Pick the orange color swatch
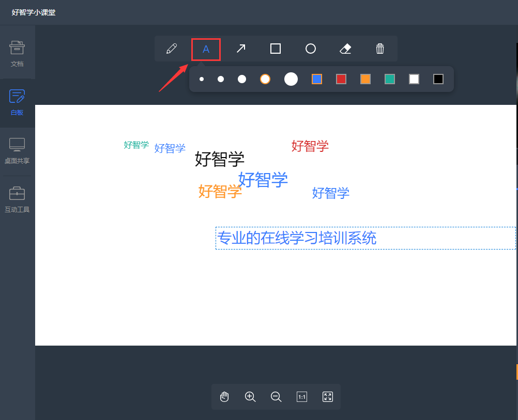 [x=365, y=79]
